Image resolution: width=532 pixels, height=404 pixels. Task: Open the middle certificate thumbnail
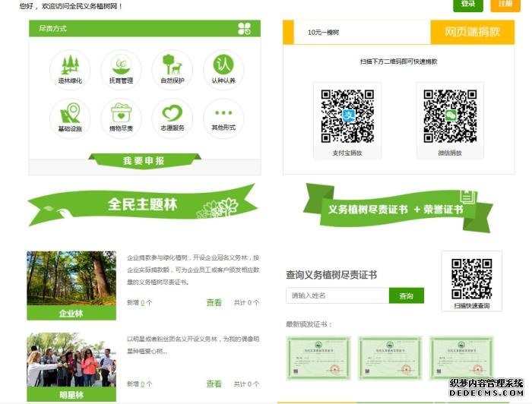390,358
